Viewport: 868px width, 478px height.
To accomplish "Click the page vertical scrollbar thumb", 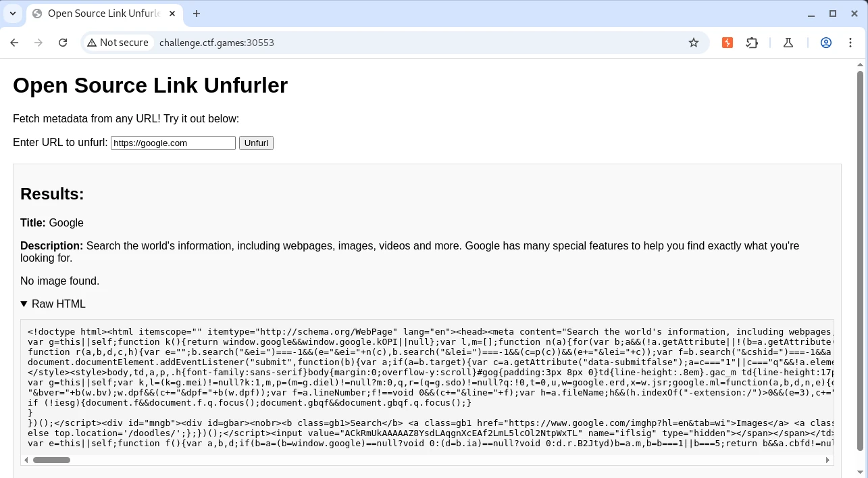I will [x=861, y=260].
